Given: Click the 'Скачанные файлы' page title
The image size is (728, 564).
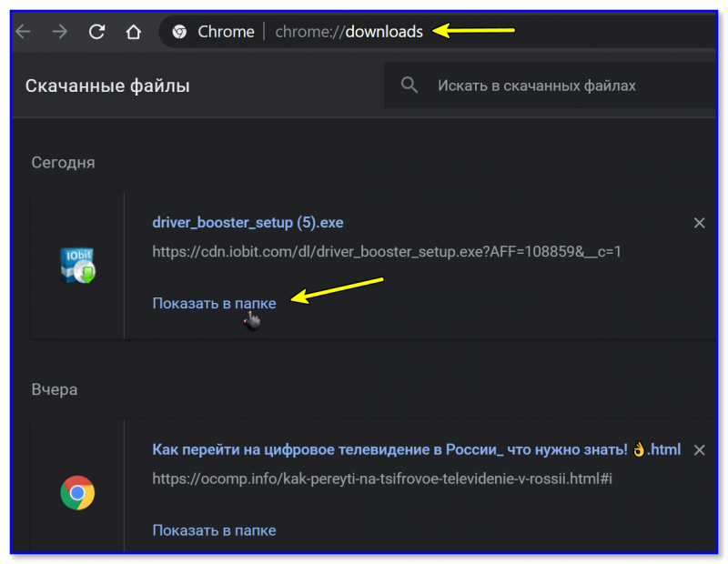Looking at the screenshot, I should [x=107, y=86].
